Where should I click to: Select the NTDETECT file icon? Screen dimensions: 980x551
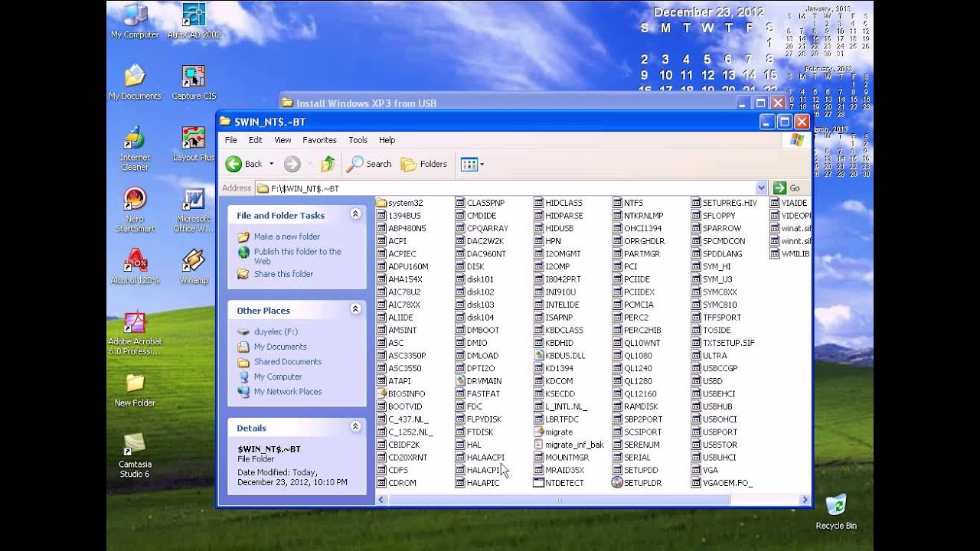click(539, 483)
